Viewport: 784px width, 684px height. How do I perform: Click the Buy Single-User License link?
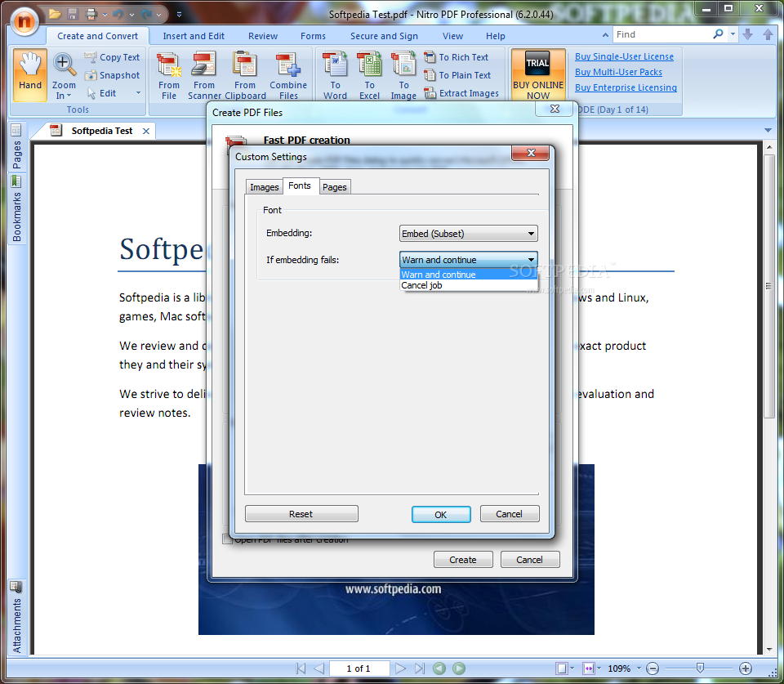tap(624, 56)
